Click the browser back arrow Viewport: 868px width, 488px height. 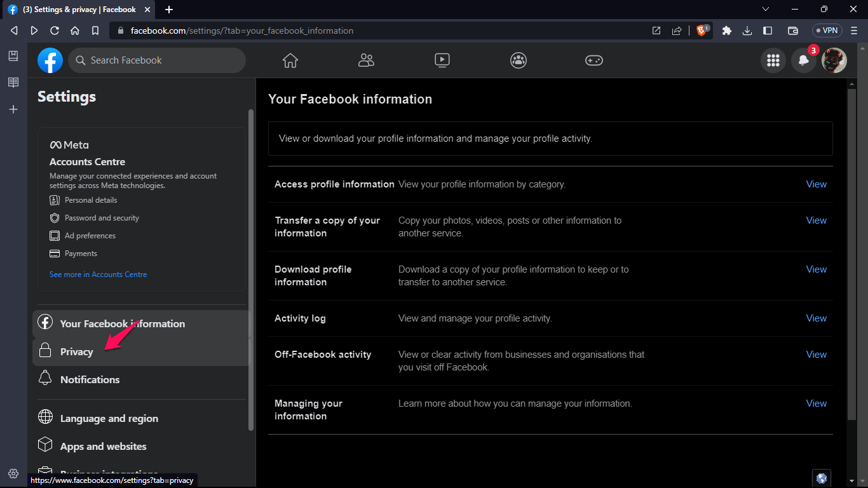(x=14, y=30)
